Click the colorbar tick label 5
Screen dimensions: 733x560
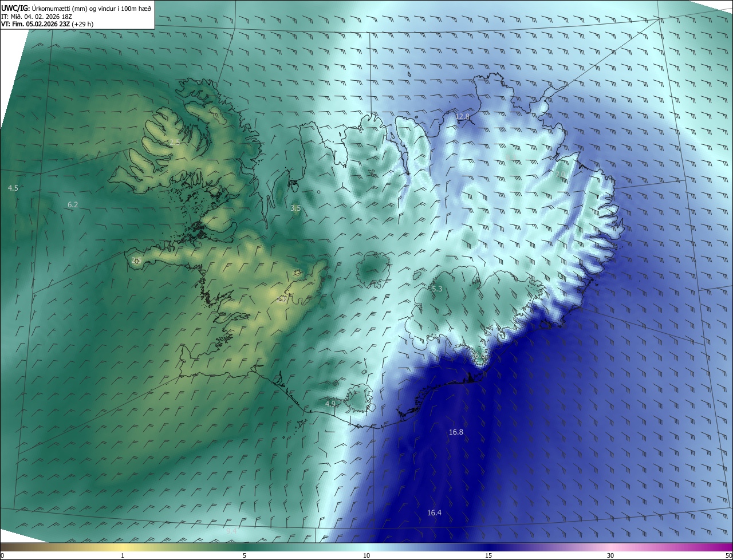click(x=245, y=555)
